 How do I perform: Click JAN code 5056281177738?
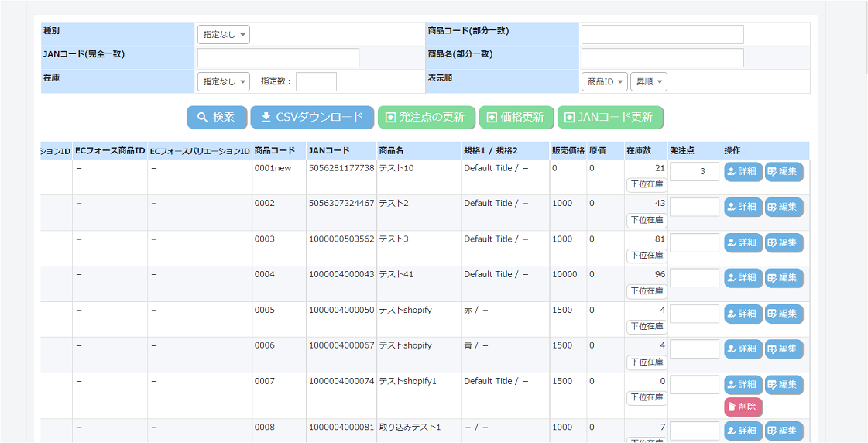pos(341,168)
